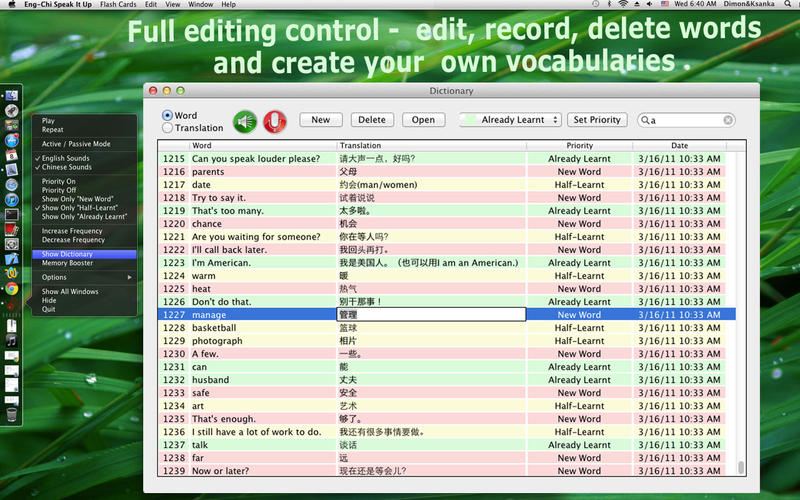Open the Apple menu

click(x=12, y=4)
